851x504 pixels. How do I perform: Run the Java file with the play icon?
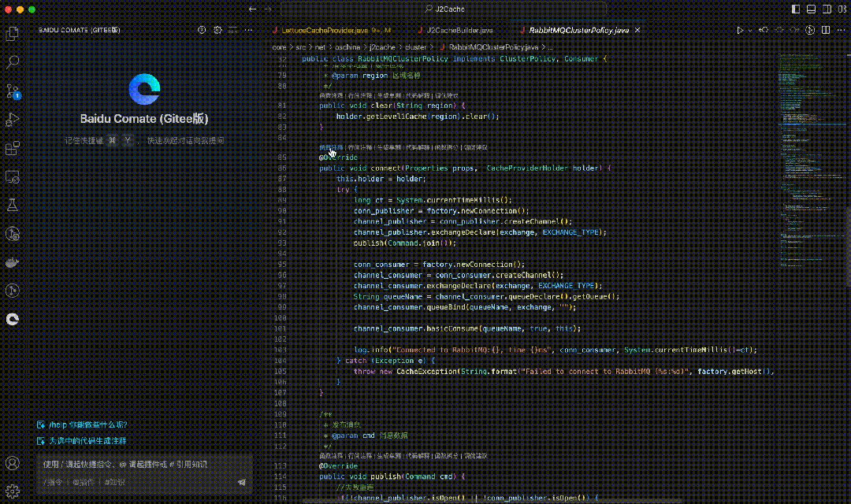coord(740,31)
